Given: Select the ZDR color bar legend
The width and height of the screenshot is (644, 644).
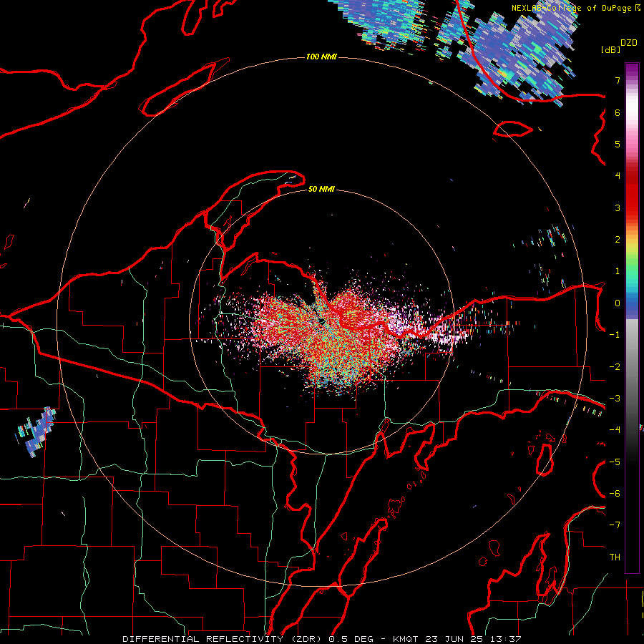Looking at the screenshot, I should pos(632,318).
